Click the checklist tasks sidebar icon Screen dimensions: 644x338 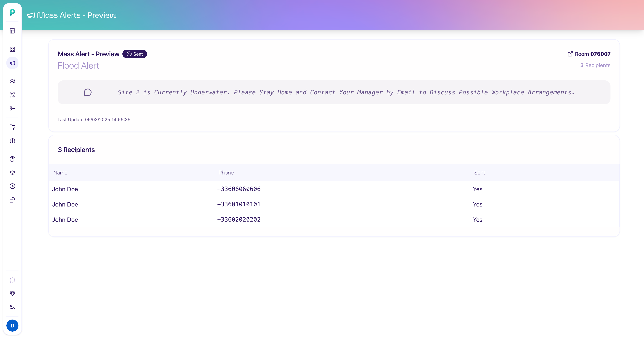point(12,108)
